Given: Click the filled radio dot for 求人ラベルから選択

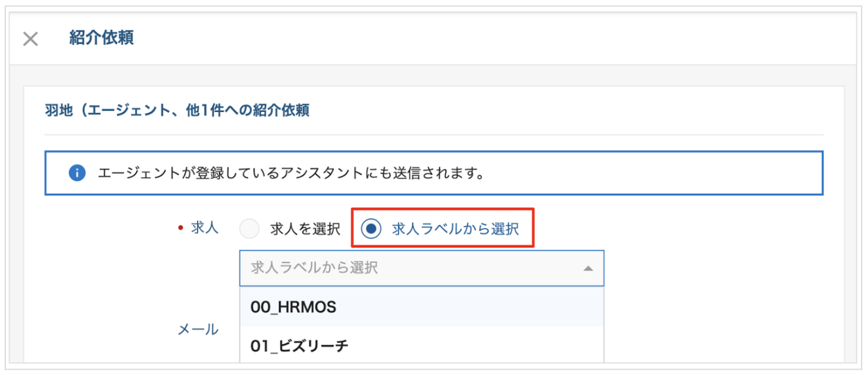Looking at the screenshot, I should coord(370,229).
